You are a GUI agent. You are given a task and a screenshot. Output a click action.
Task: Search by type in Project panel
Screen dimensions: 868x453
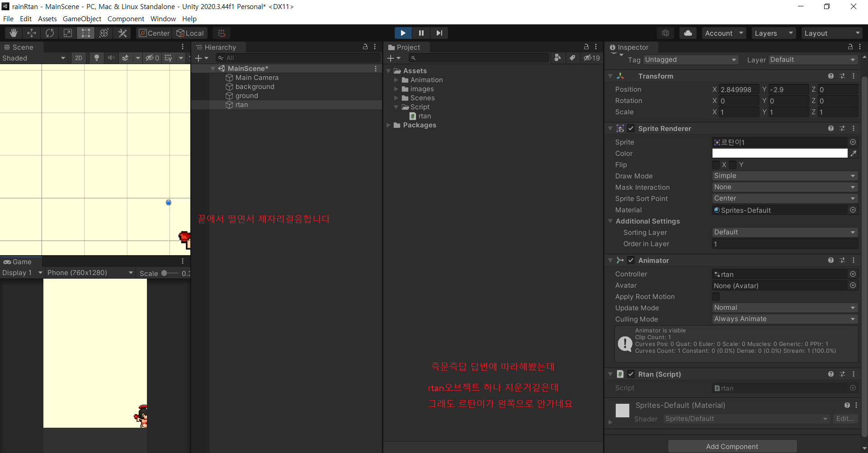[558, 58]
